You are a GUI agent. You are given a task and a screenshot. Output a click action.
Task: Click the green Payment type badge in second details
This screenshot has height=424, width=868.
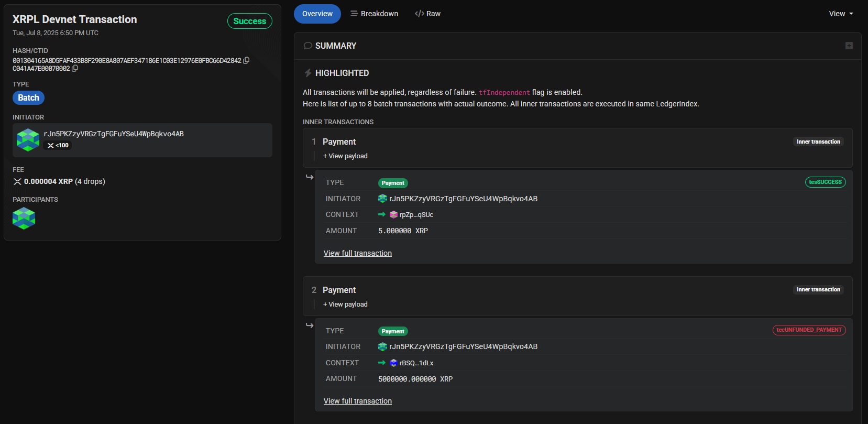point(393,331)
